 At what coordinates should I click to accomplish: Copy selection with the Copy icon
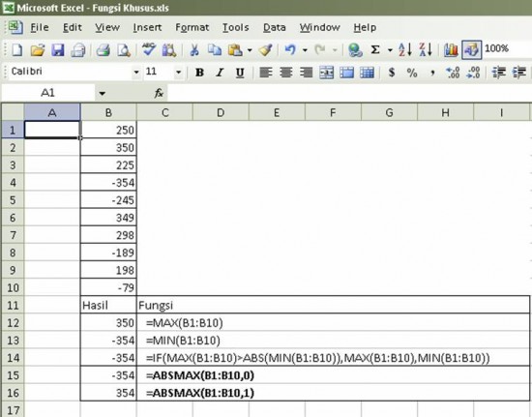[x=215, y=50]
